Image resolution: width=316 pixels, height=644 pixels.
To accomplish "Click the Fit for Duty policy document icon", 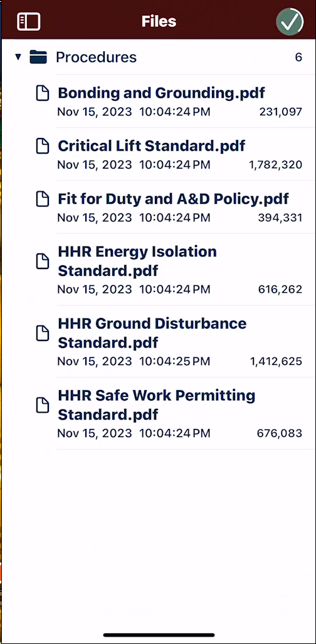I will click(x=43, y=199).
